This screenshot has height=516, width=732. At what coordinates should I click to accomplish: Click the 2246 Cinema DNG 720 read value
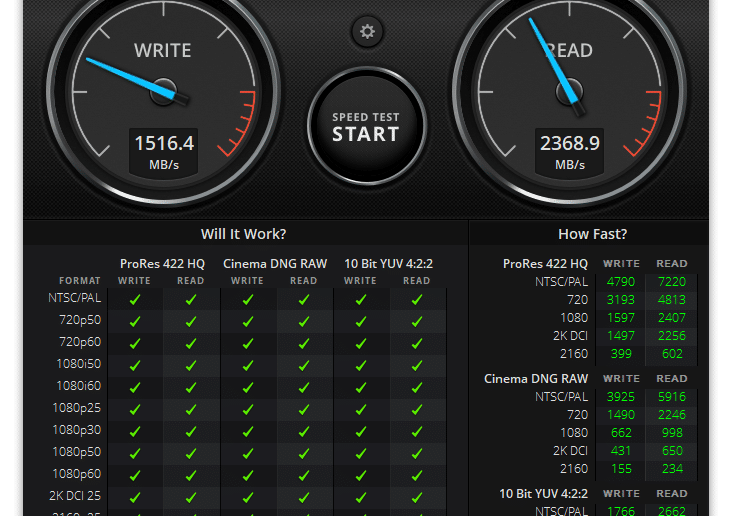(x=672, y=414)
